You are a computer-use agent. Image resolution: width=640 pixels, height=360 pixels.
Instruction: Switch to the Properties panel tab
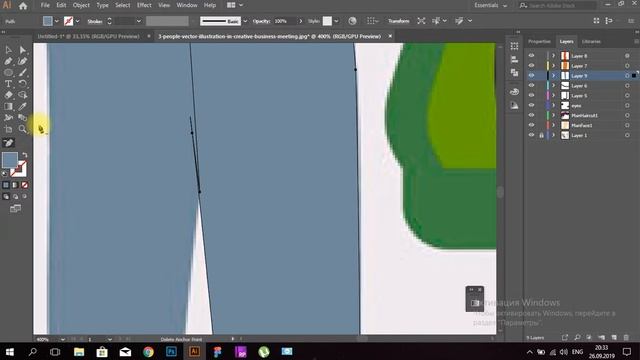(539, 42)
